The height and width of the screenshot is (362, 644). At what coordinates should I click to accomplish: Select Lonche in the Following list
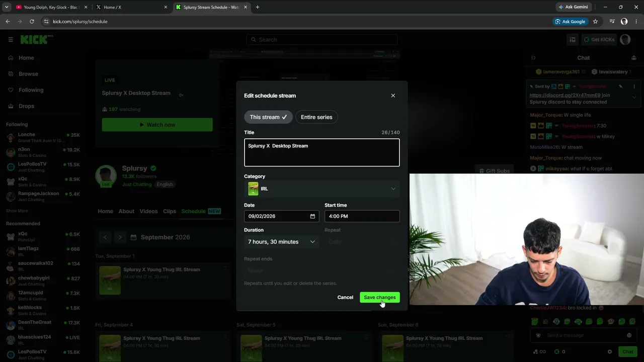click(43, 137)
